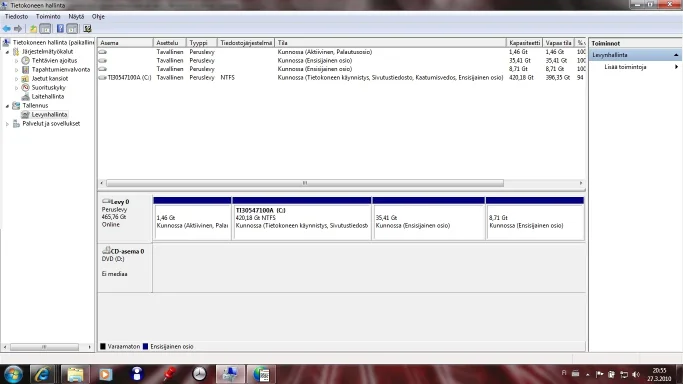Click the Lisää toimintoja action link

point(625,67)
